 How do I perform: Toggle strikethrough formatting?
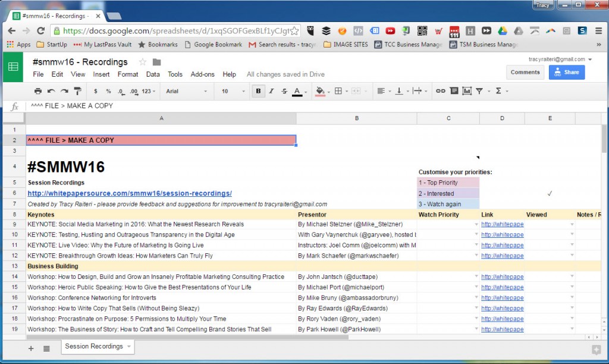tap(284, 91)
